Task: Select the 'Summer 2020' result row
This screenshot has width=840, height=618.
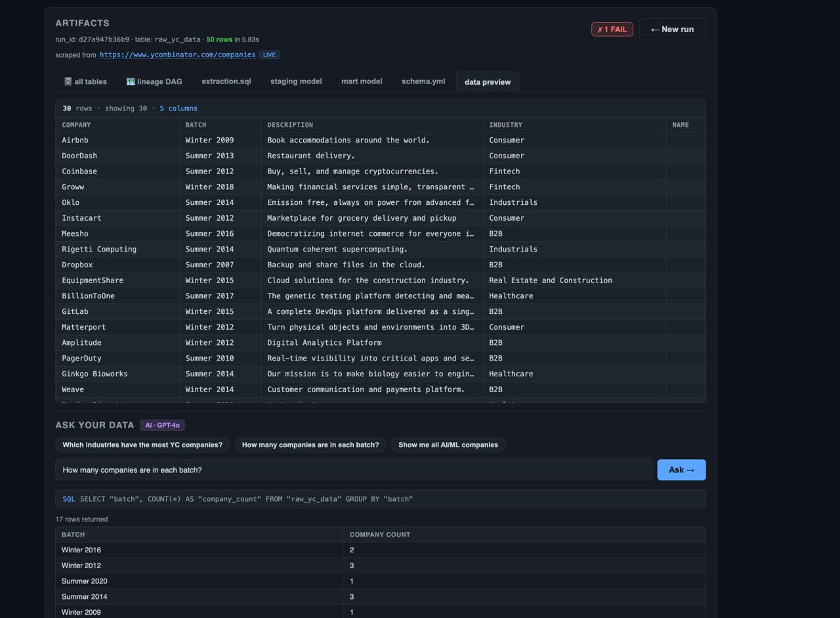Action: tap(381, 581)
